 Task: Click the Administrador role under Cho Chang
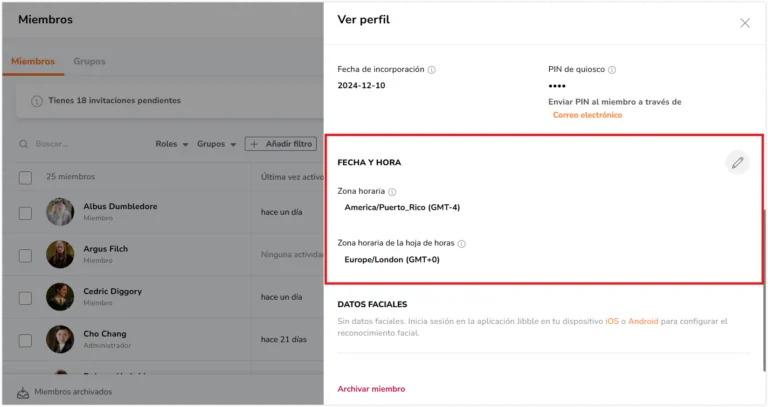tap(107, 346)
